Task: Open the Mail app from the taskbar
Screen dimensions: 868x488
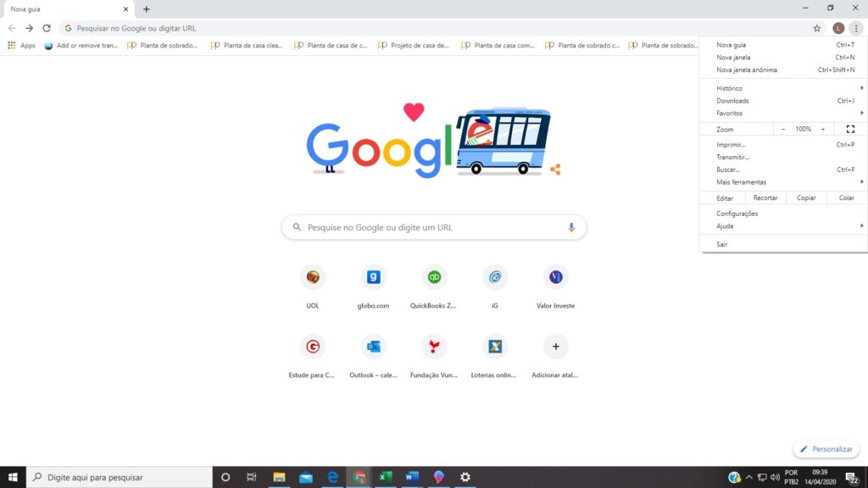Action: coord(305,477)
